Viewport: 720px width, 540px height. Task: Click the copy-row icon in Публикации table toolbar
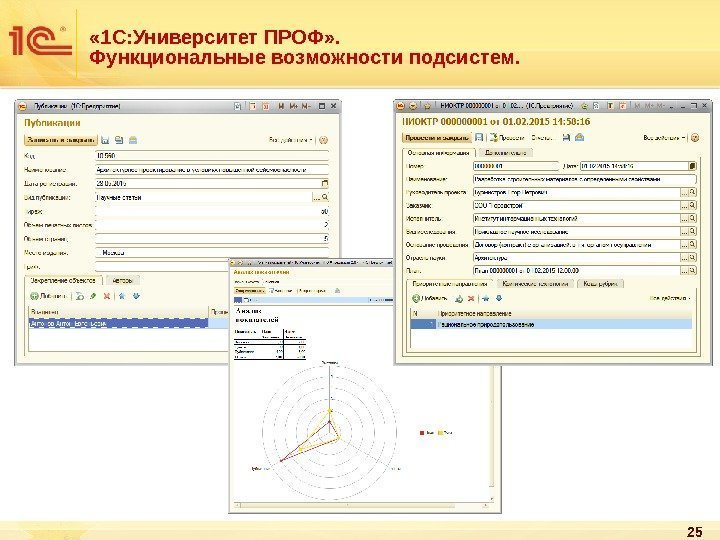pyautogui.click(x=80, y=296)
